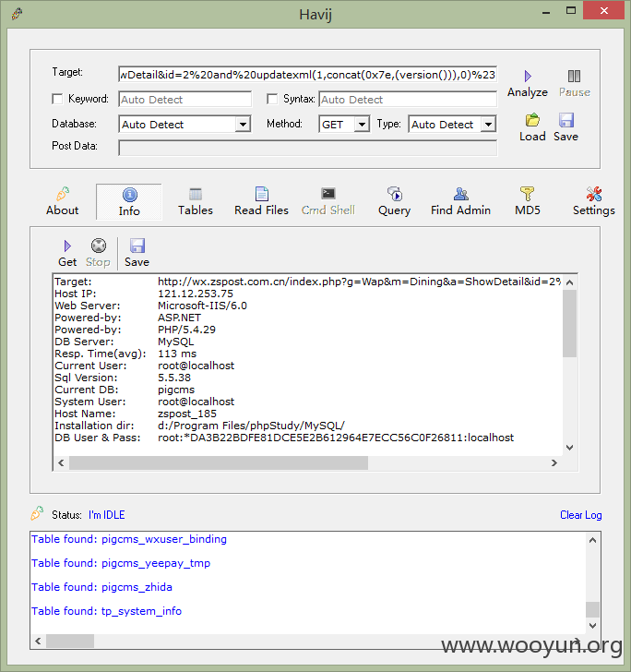
Task: Minimize the Havij window
Action: 546,11
